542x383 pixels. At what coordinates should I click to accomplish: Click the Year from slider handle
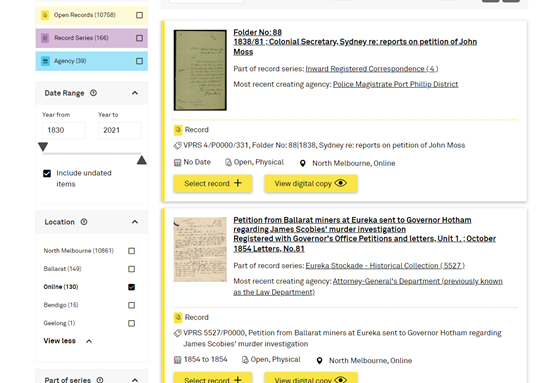43,147
